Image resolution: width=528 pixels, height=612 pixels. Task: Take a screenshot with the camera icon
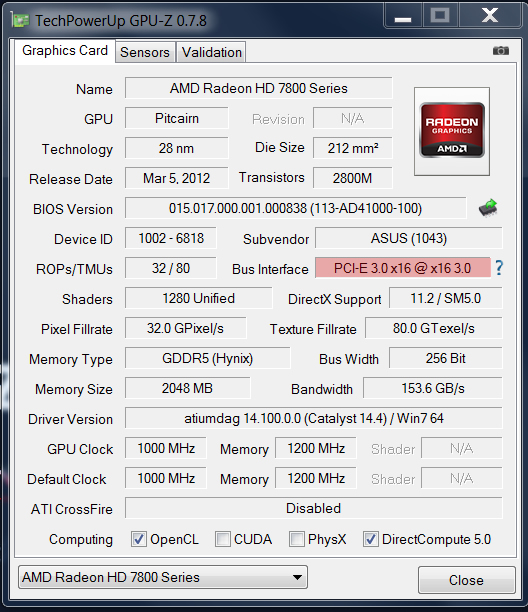[x=501, y=51]
